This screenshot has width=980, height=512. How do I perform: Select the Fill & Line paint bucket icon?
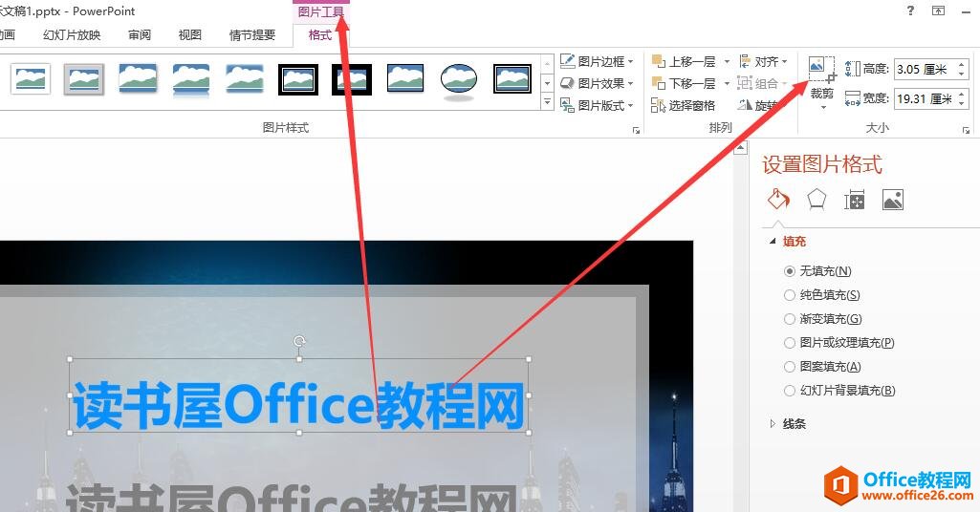(x=778, y=200)
